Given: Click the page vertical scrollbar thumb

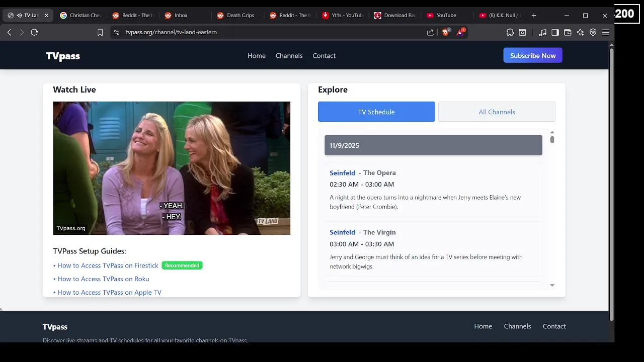Looking at the screenshot, I should pyautogui.click(x=611, y=184).
